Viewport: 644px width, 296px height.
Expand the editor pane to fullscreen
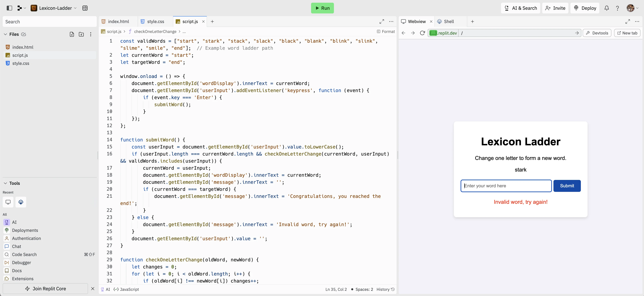(381, 22)
